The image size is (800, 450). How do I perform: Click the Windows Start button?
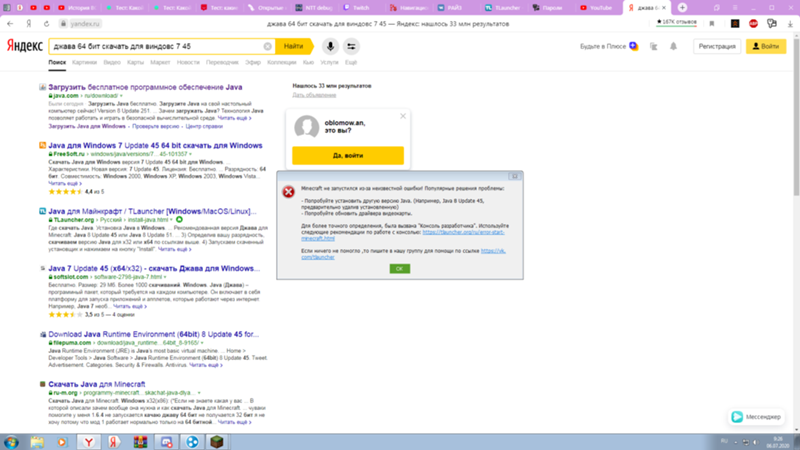click(x=10, y=441)
